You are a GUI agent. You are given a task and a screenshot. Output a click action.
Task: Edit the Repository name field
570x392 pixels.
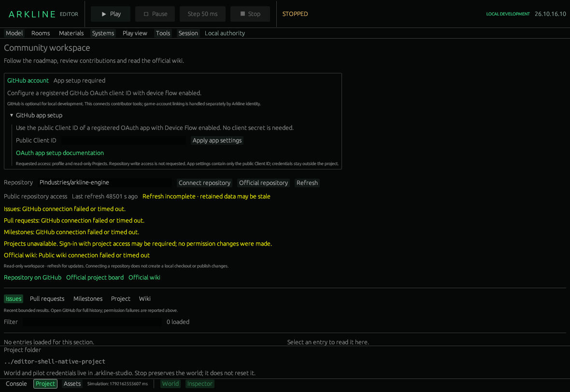[x=105, y=182]
